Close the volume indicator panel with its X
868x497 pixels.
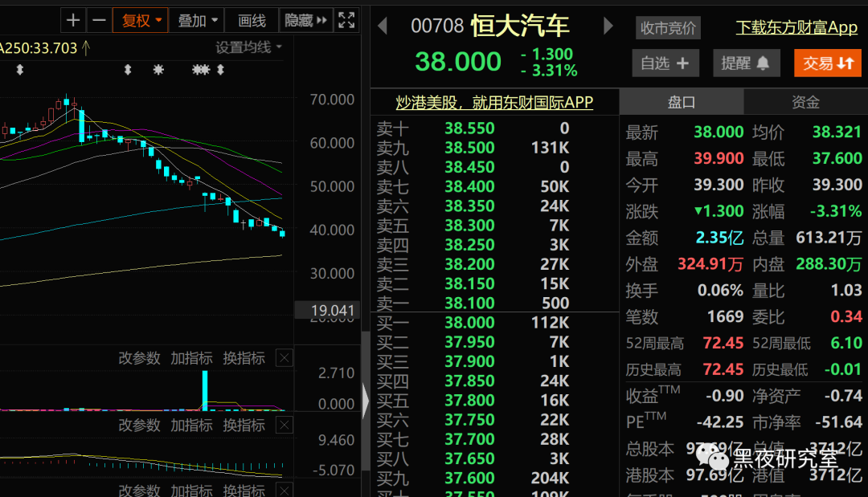point(285,358)
